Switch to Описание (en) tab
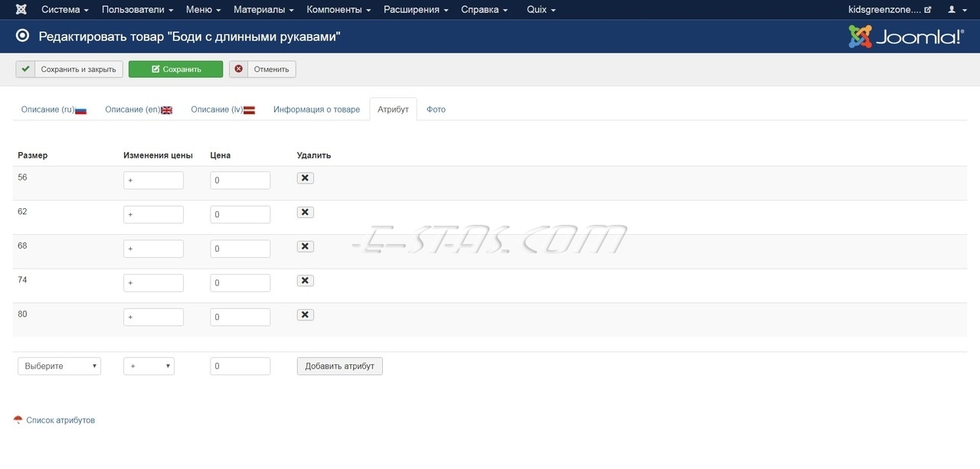 click(139, 109)
